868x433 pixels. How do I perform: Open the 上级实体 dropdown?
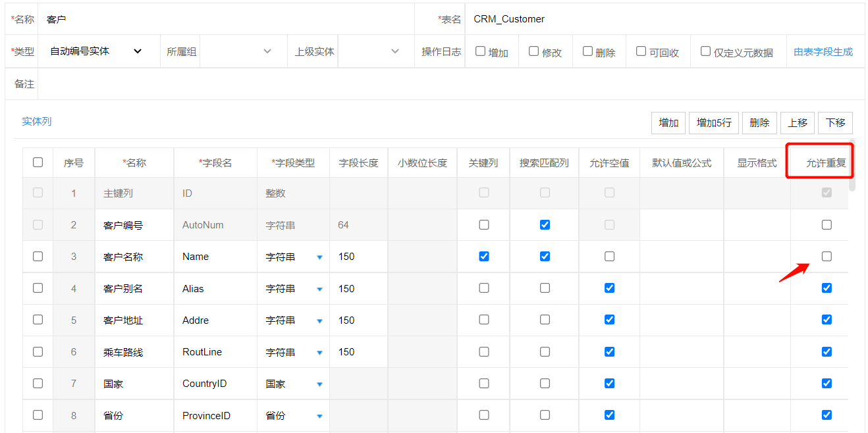coord(394,51)
